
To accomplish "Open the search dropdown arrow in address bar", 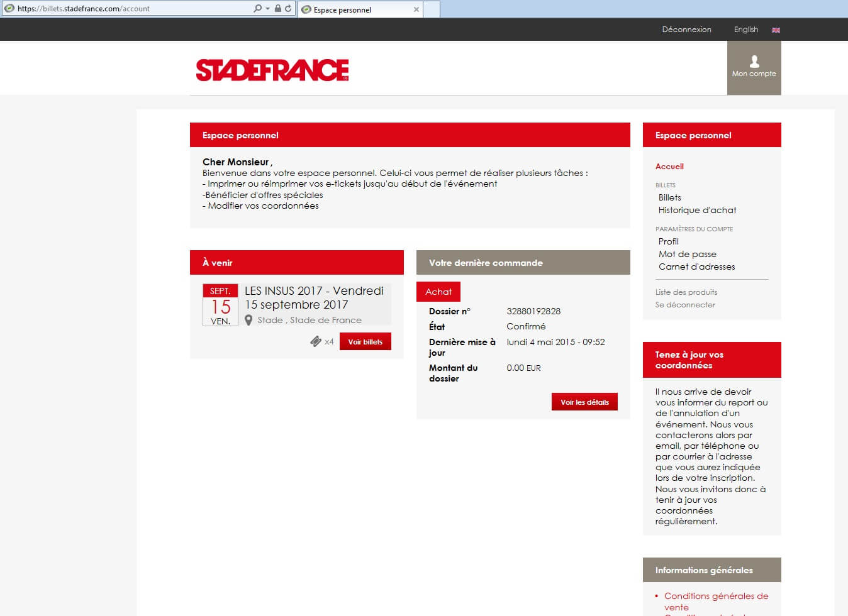I will point(267,9).
